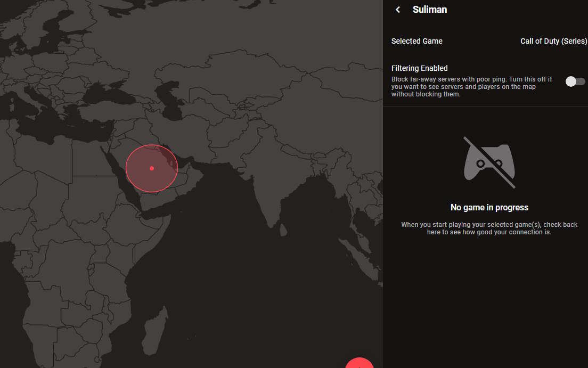Click the red home location dot

click(152, 168)
